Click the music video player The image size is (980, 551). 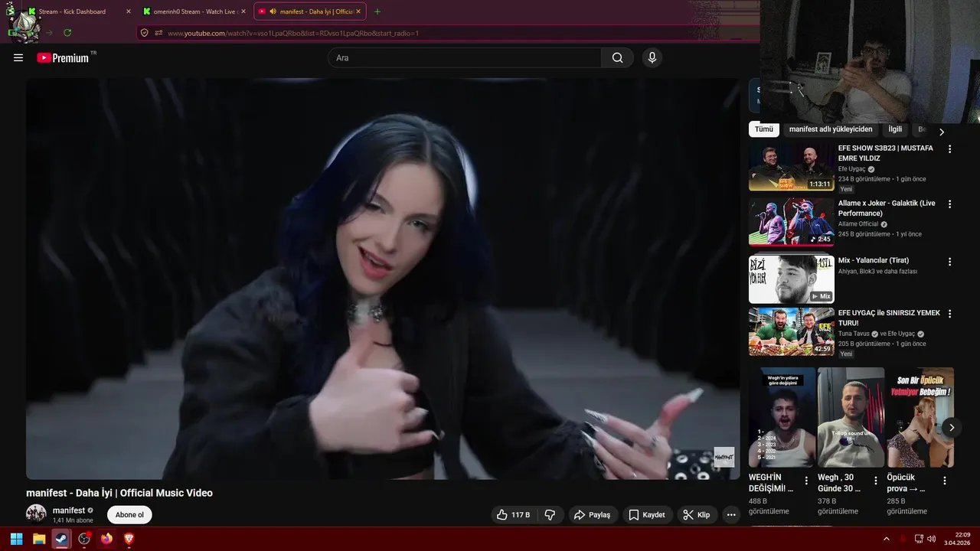pyautogui.click(x=383, y=279)
